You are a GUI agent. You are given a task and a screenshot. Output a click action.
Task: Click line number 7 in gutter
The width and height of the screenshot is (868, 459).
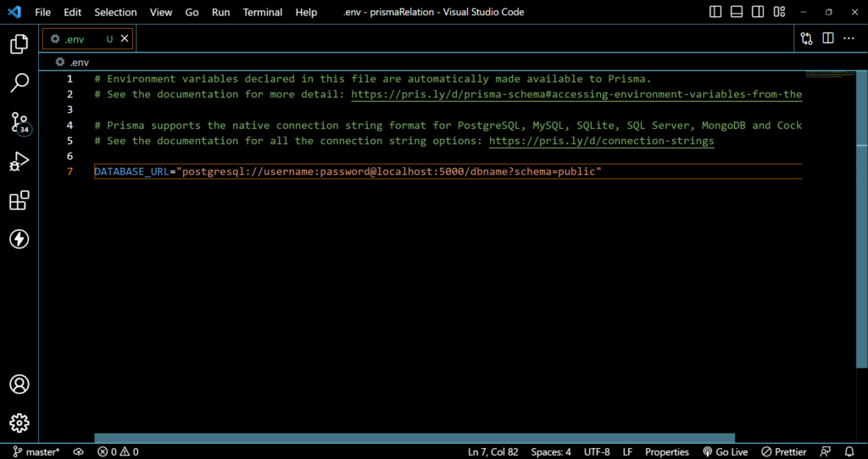click(x=70, y=172)
